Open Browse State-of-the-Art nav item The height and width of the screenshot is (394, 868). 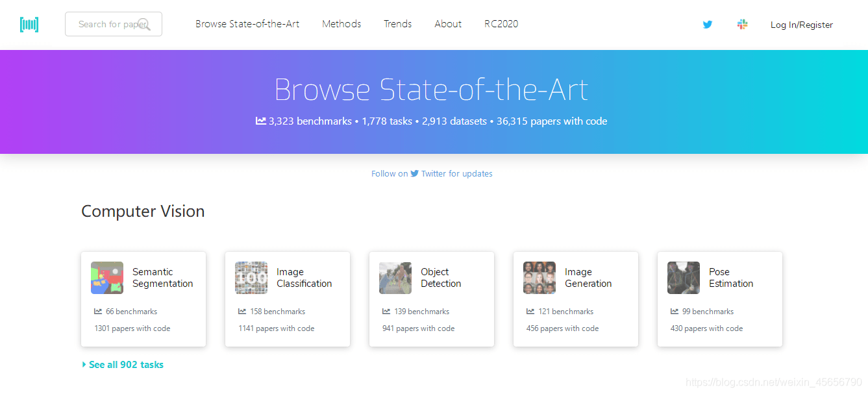coord(247,24)
